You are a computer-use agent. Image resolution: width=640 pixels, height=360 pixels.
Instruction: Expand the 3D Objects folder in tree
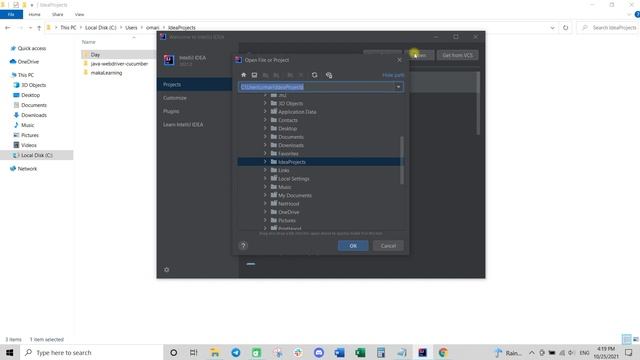[265, 103]
